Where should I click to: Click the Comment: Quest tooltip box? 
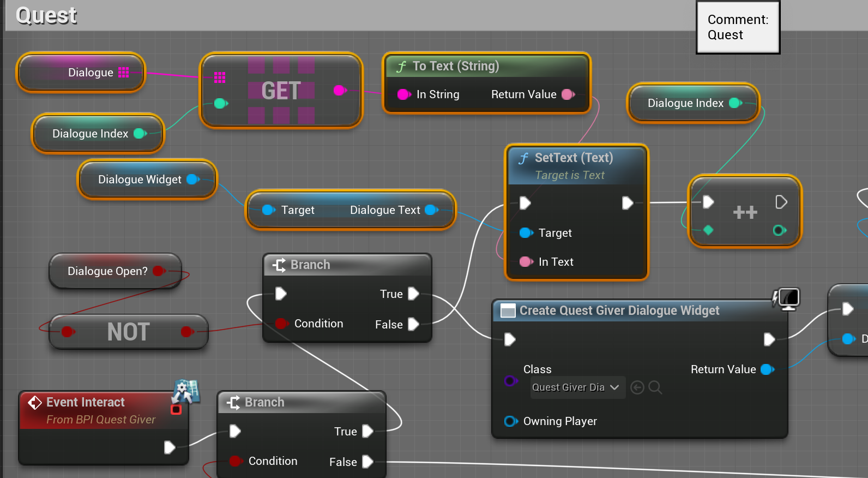(x=738, y=27)
